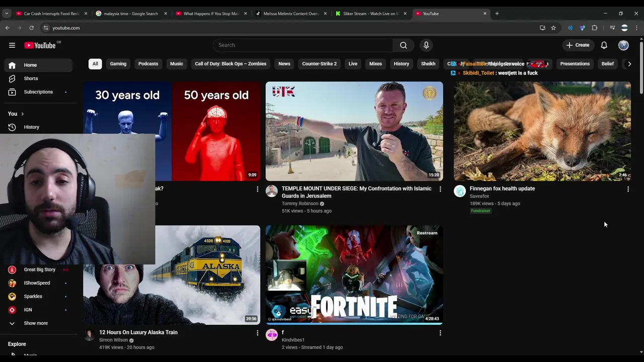Open History in the sidebar
644x362 pixels.
coord(38,127)
